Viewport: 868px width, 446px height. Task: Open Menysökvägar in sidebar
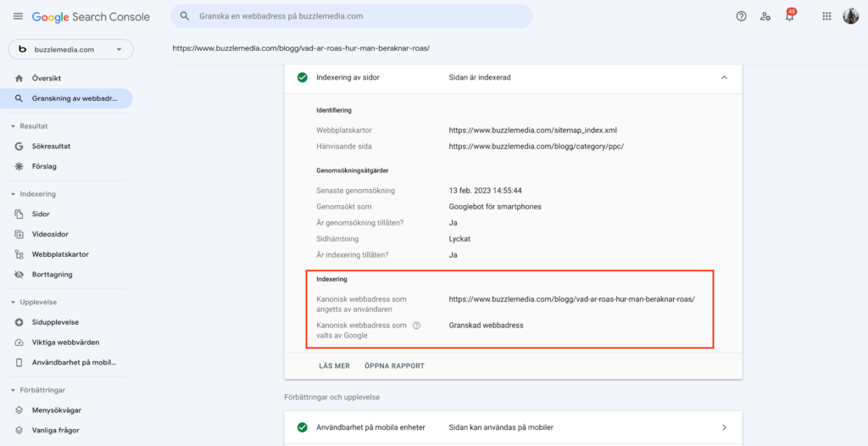click(x=57, y=410)
